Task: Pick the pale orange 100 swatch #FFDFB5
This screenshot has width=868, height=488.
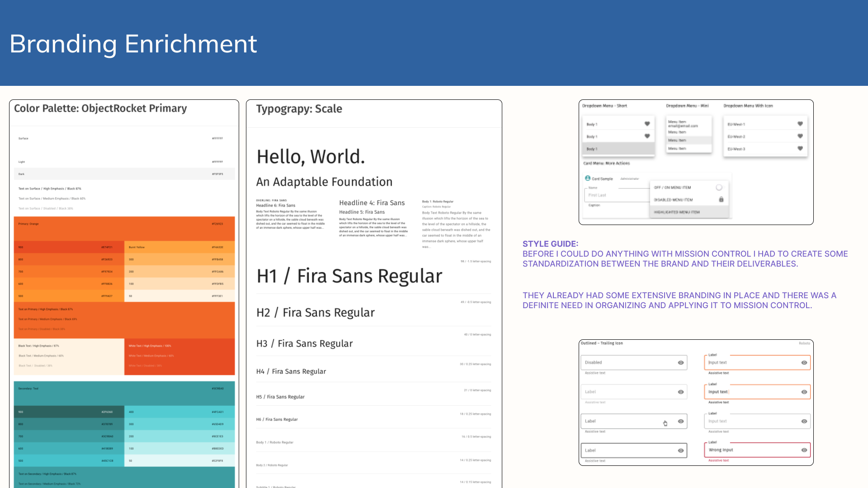Action: [x=179, y=284]
